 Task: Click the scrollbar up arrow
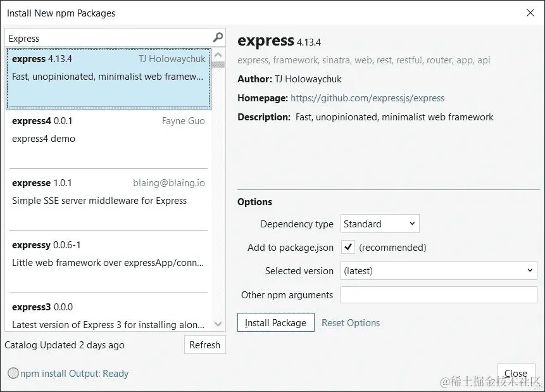click(x=218, y=54)
